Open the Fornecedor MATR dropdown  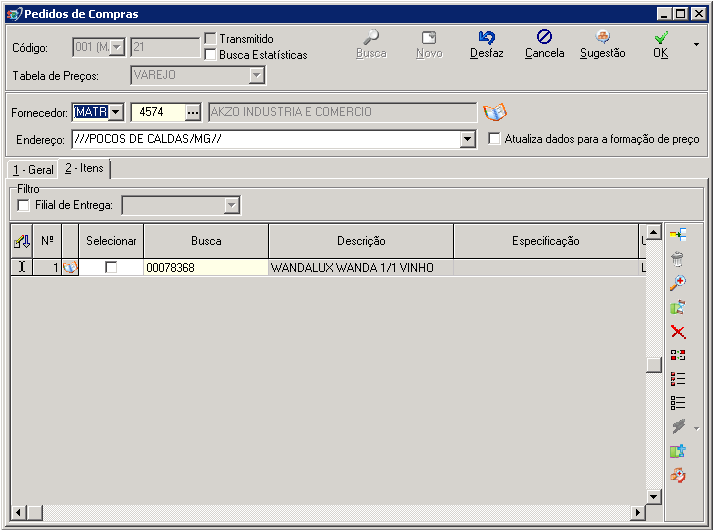tap(116, 112)
